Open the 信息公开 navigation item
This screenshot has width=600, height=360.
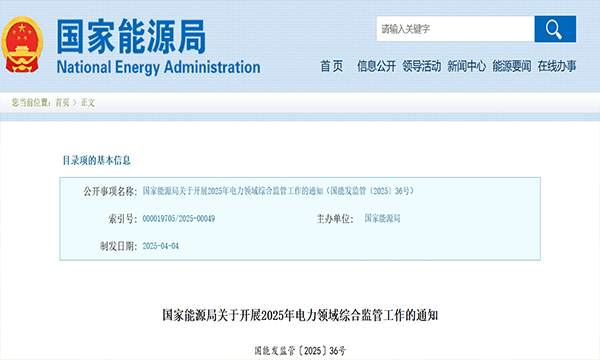click(376, 66)
